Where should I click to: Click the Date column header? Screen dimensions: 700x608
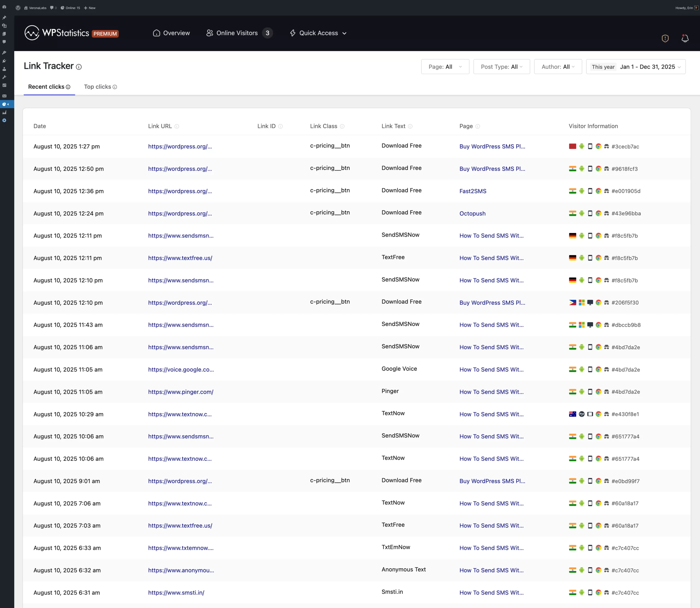(x=40, y=126)
